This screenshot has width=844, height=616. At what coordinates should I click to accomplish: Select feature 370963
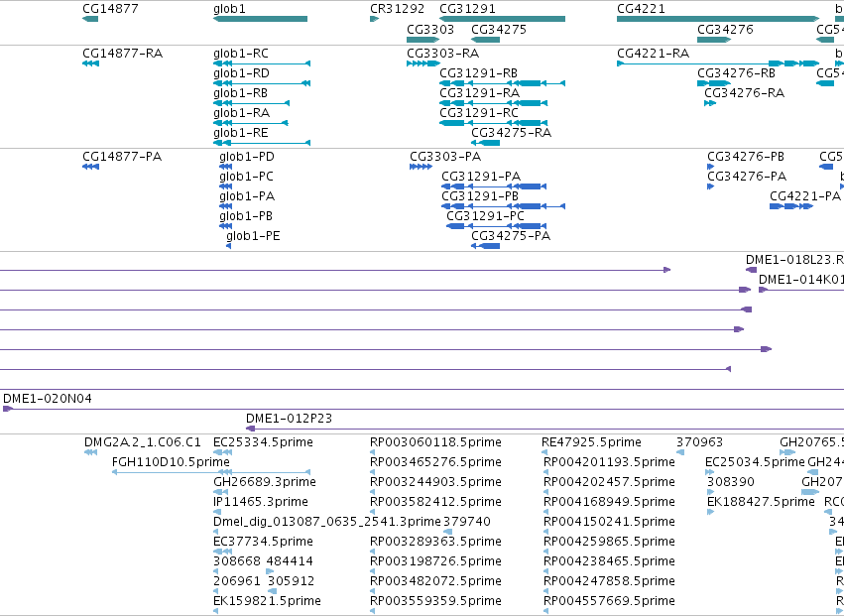point(681,452)
